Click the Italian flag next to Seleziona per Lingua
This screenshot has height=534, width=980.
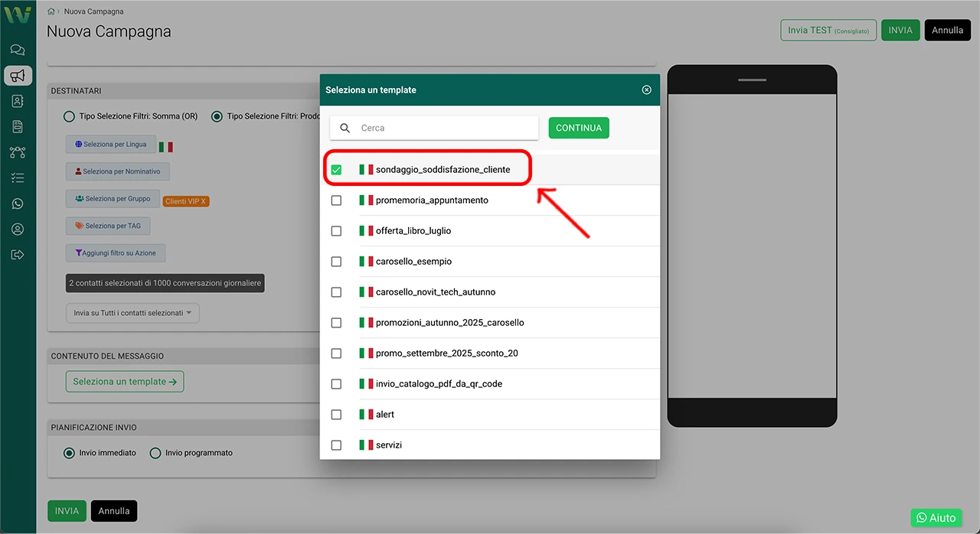pyautogui.click(x=165, y=146)
